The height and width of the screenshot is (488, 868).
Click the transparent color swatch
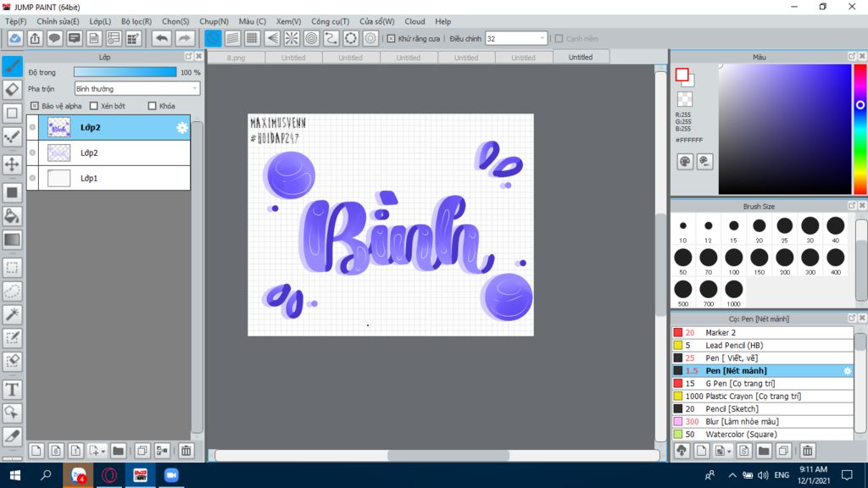[x=685, y=100]
